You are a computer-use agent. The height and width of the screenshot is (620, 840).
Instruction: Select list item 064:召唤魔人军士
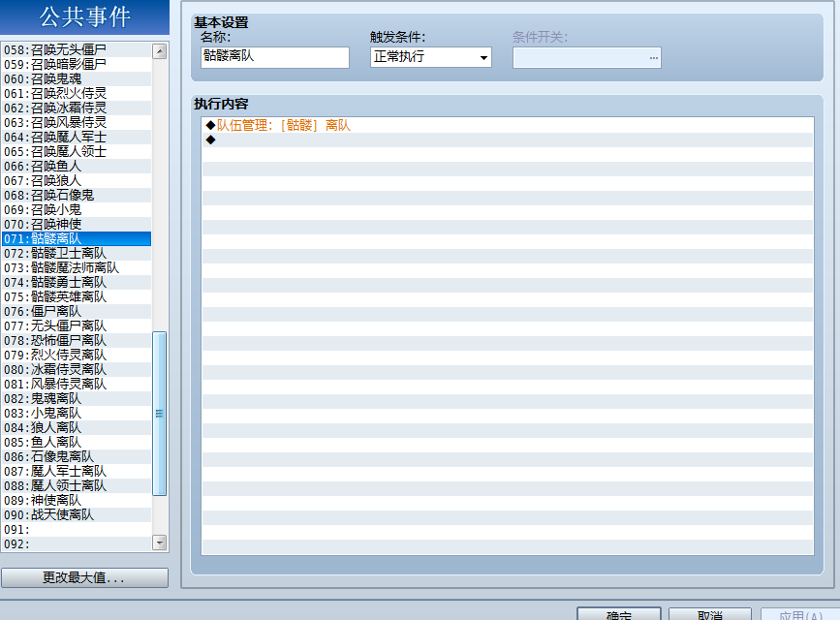tap(77, 138)
